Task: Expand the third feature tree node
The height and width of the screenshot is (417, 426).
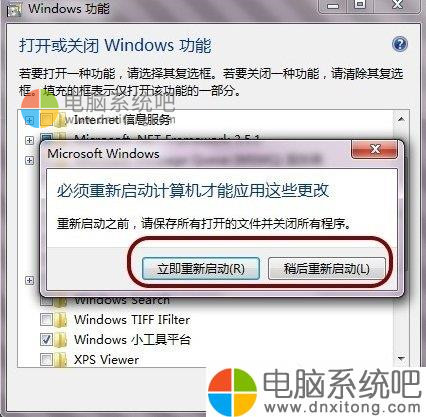Action: point(29,160)
